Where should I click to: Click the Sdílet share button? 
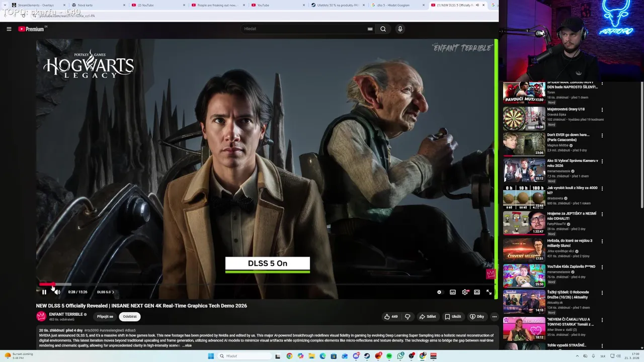point(428,317)
